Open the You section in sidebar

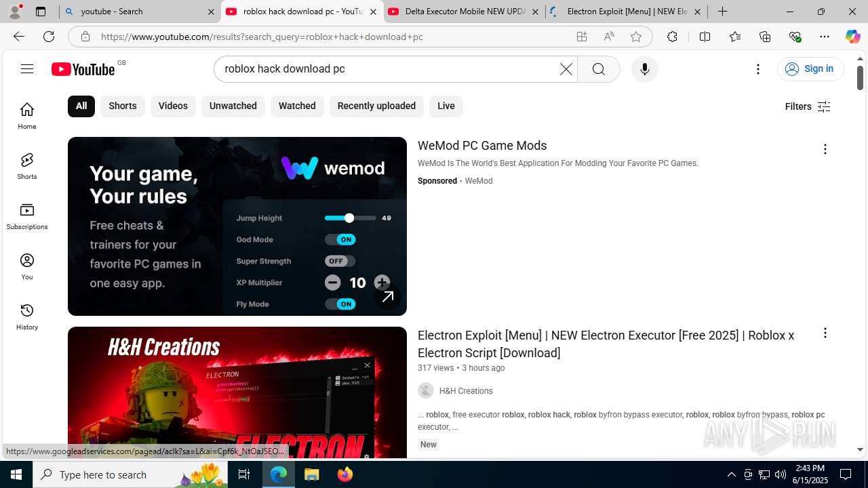click(27, 266)
